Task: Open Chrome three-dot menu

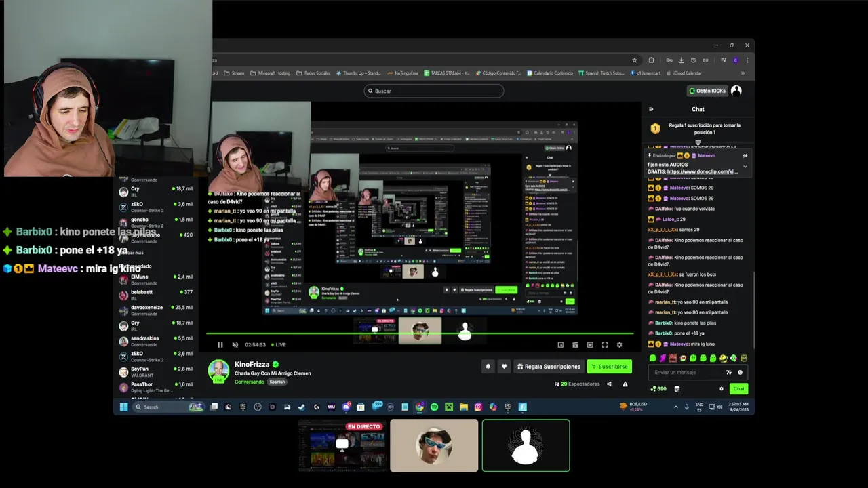Action: 747,60
